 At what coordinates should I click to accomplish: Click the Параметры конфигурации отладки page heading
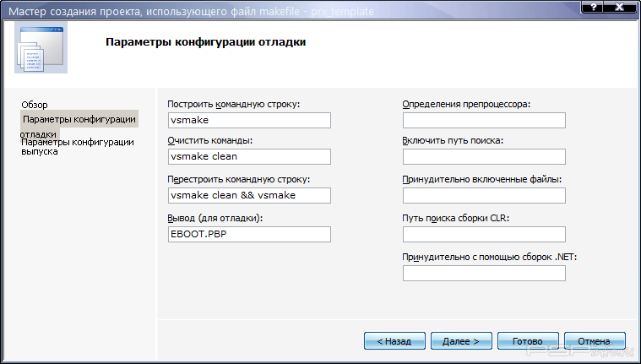(205, 41)
